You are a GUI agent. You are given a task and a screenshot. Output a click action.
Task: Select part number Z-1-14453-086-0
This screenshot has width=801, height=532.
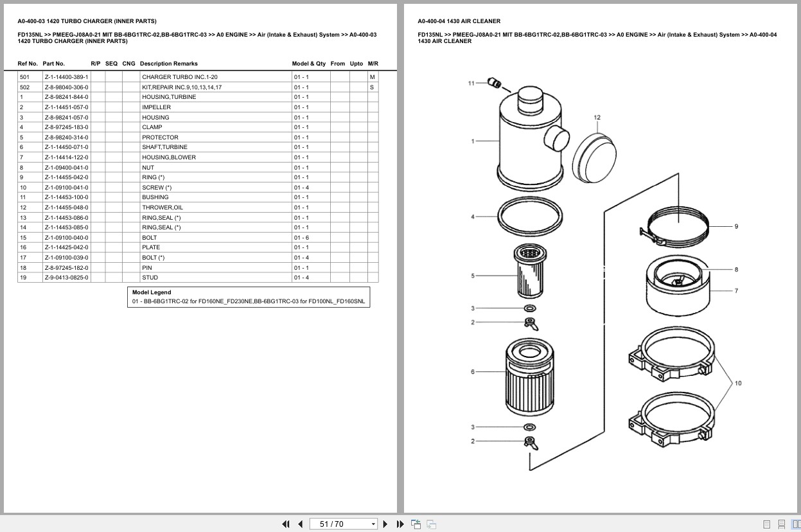(67, 218)
